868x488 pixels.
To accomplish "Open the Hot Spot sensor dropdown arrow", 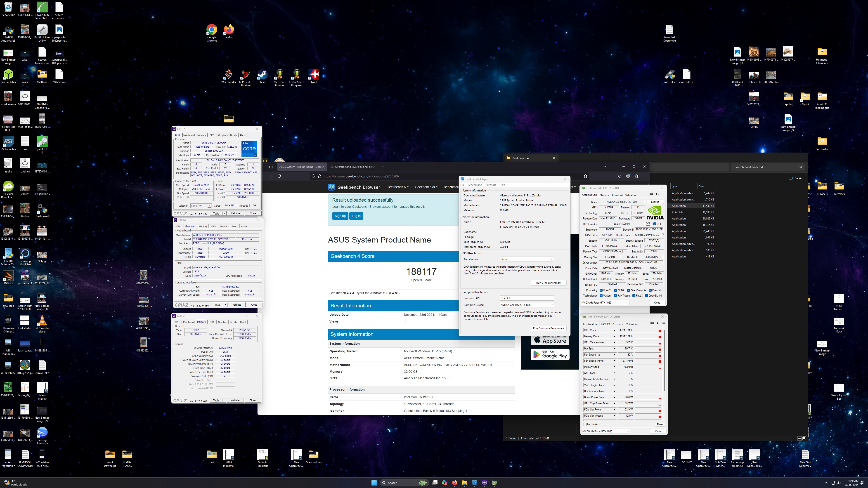I will click(x=614, y=349).
